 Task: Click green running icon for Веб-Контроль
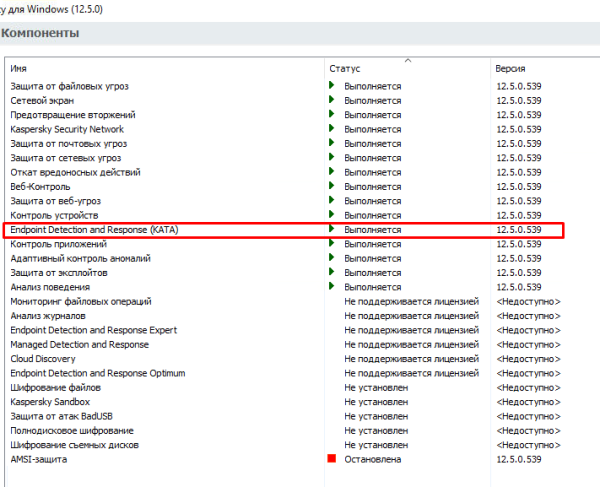click(332, 186)
